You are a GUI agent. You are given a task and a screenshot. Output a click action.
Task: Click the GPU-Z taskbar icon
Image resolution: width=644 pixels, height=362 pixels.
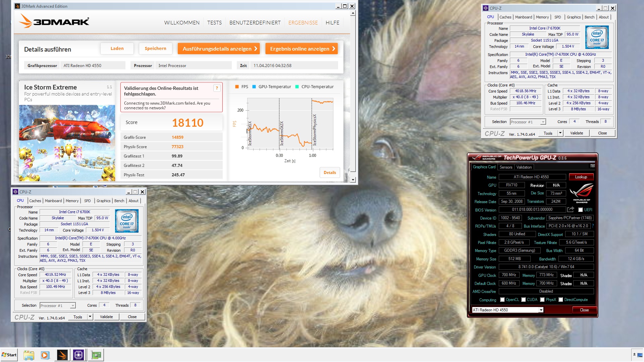pos(96,355)
